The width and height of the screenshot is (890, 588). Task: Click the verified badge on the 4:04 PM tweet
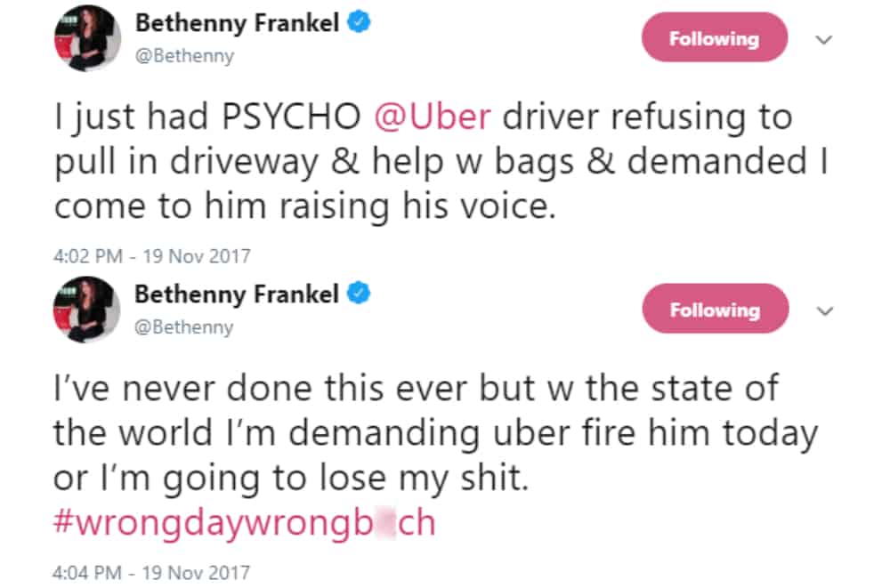click(358, 294)
